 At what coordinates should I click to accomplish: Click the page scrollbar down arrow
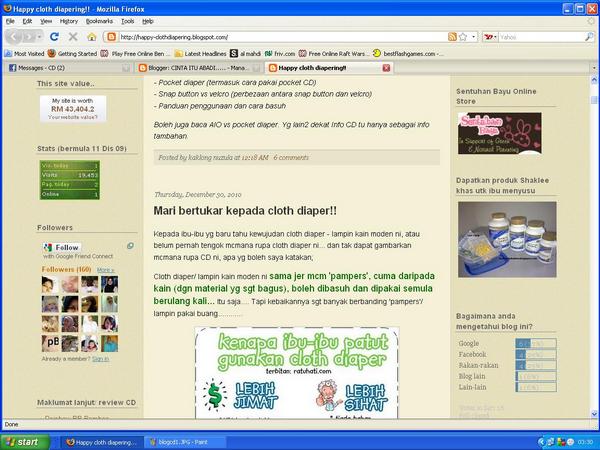coord(594,414)
